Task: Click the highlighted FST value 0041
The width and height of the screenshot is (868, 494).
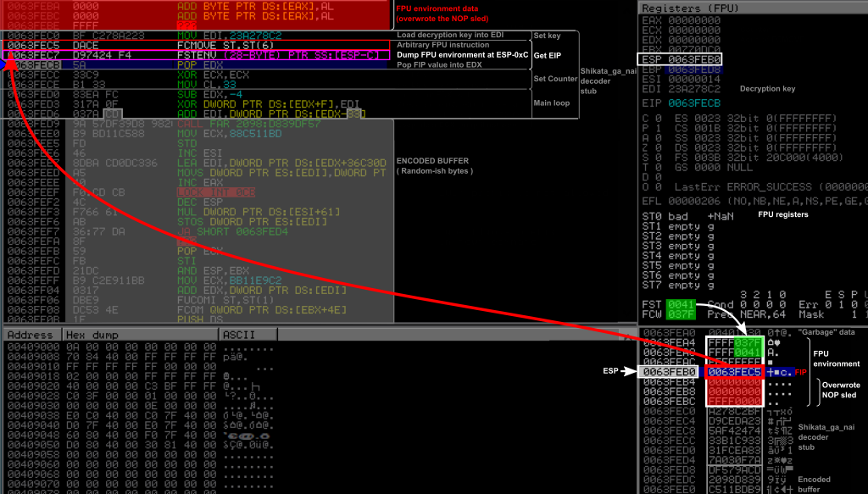Action: pyautogui.click(x=682, y=305)
